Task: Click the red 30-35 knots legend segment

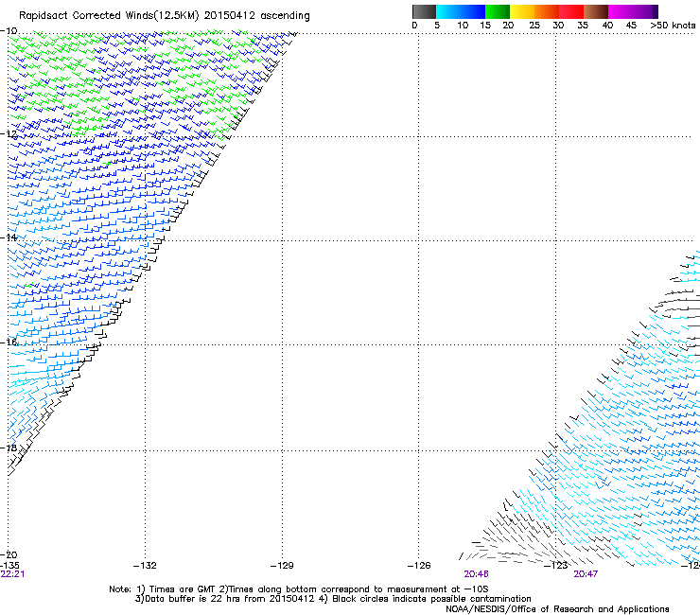Action: click(571, 11)
